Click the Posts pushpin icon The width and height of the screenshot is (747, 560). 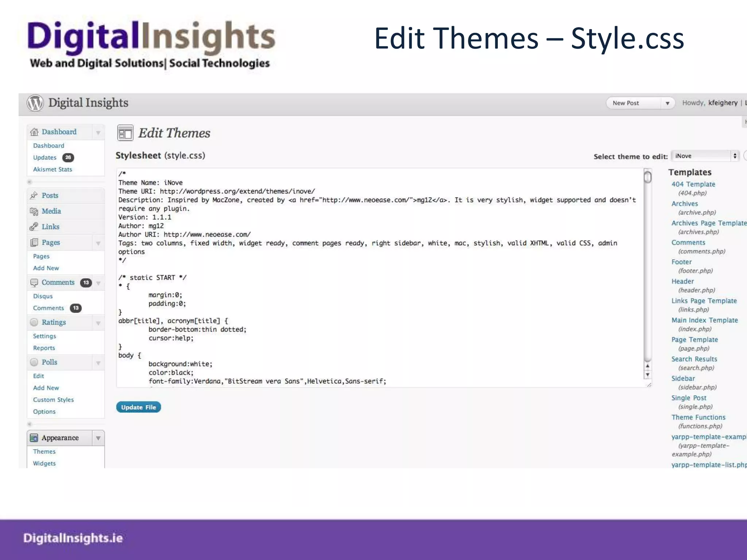pos(34,195)
